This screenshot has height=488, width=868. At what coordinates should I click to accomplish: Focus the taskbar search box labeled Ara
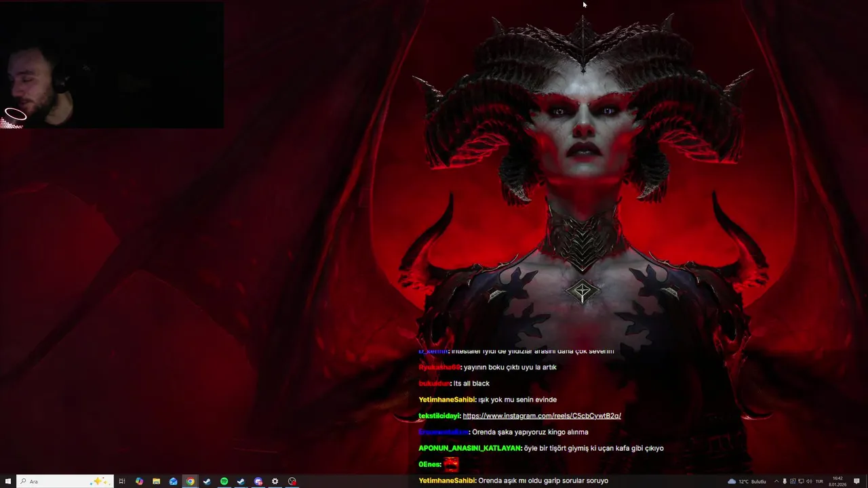(x=65, y=481)
